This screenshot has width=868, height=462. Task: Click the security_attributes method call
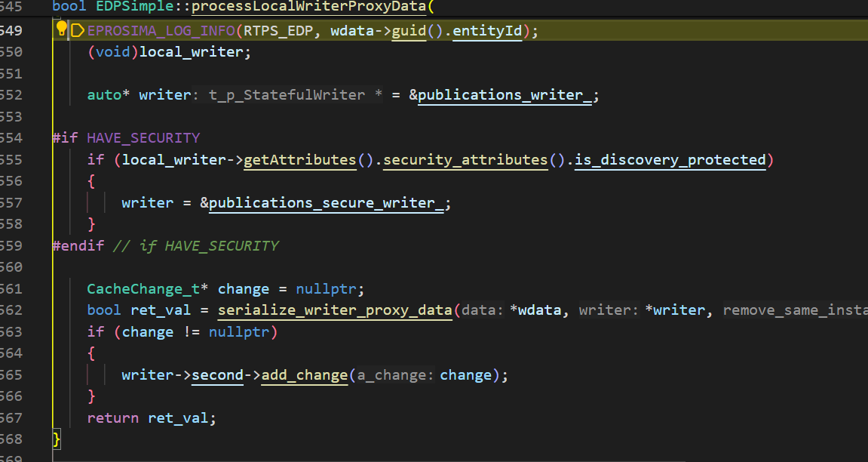point(465,159)
